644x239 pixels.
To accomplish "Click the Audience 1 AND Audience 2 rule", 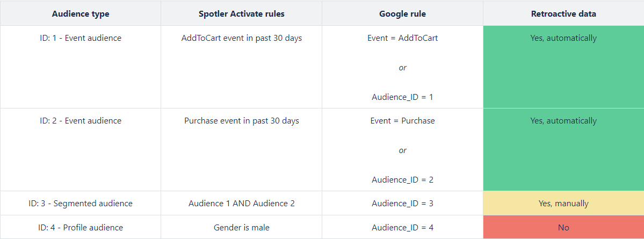I will 242,203.
